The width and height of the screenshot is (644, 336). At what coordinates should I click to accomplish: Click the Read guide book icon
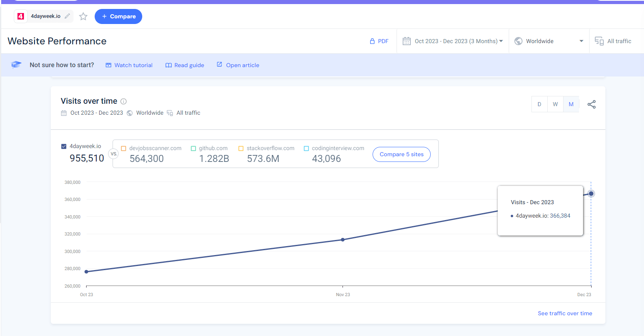(x=169, y=65)
